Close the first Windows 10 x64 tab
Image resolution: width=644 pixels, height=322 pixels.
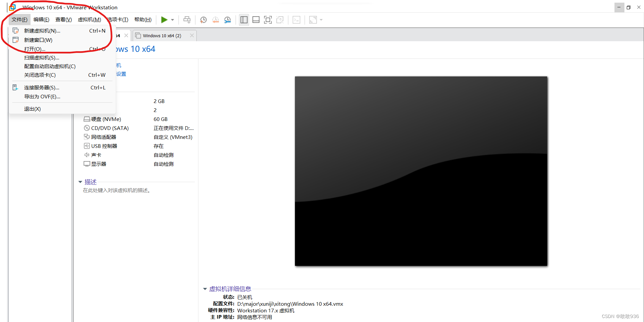point(126,36)
